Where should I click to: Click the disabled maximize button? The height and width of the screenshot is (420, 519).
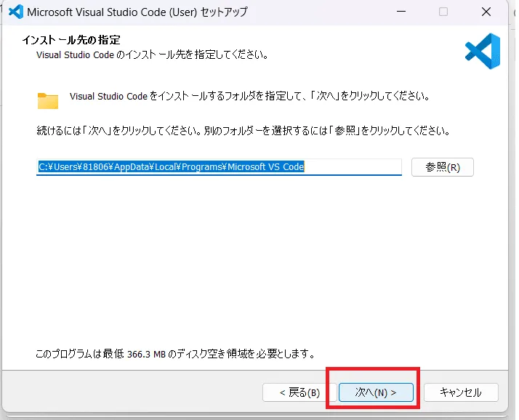(x=443, y=12)
